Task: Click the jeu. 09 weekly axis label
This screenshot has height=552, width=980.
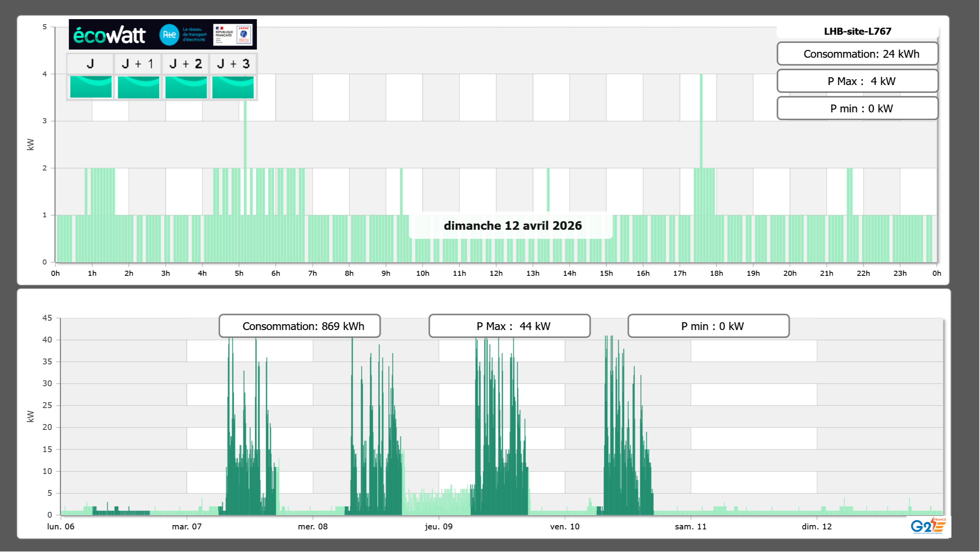Action: (439, 527)
